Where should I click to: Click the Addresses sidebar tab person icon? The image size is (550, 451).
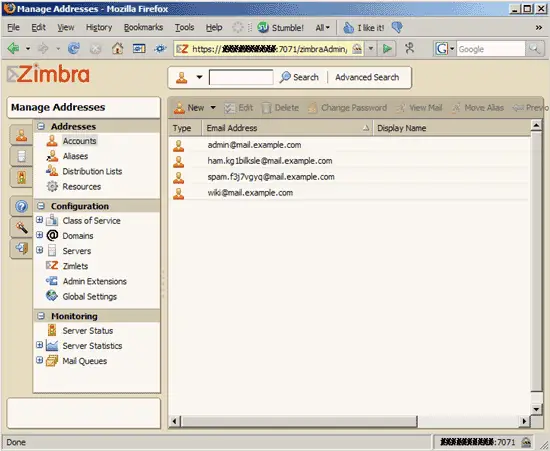click(x=21, y=135)
